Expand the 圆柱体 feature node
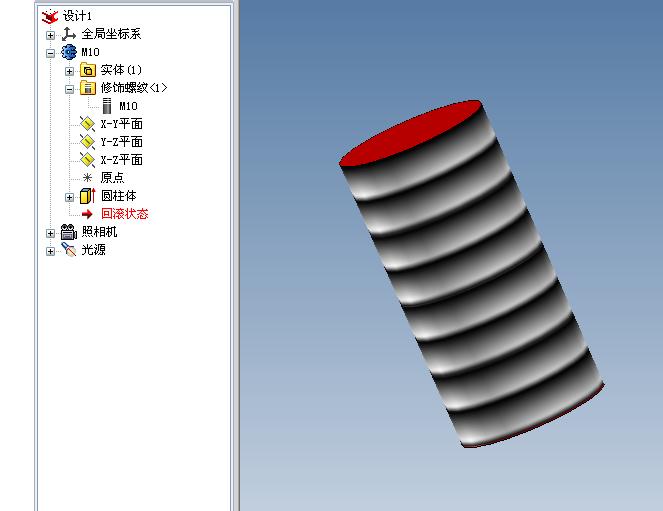Image resolution: width=663 pixels, height=511 pixels. click(x=69, y=196)
